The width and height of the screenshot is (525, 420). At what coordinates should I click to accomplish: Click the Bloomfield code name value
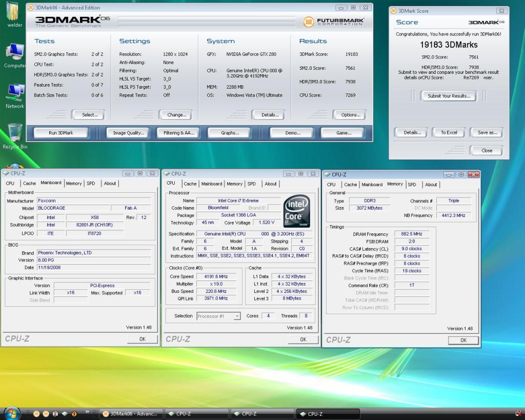tap(218, 208)
